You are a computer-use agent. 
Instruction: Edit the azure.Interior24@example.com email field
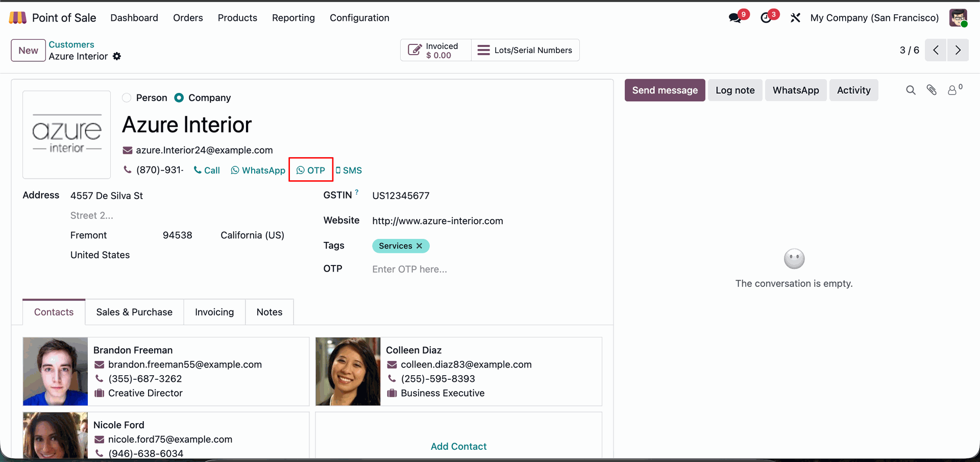coord(204,150)
